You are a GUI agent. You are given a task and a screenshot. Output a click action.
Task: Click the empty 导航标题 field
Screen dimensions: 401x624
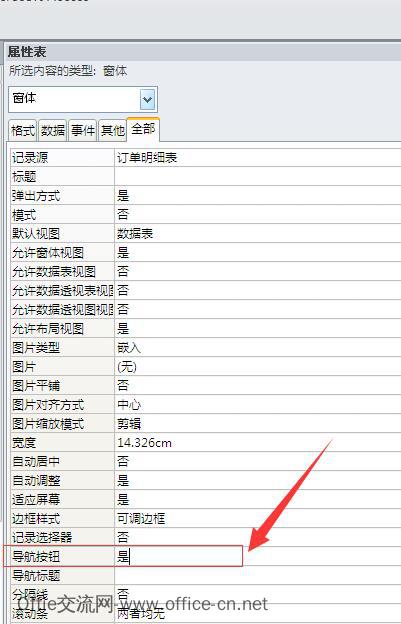point(258,575)
